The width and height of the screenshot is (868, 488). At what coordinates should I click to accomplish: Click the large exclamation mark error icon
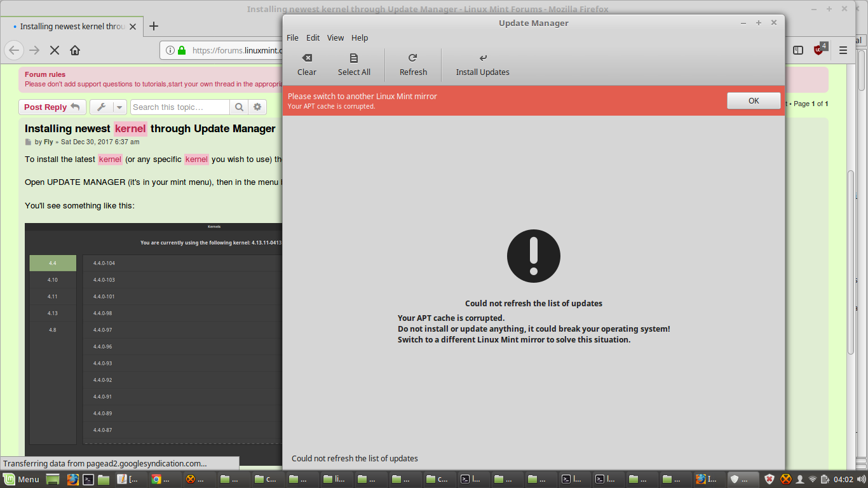point(534,256)
